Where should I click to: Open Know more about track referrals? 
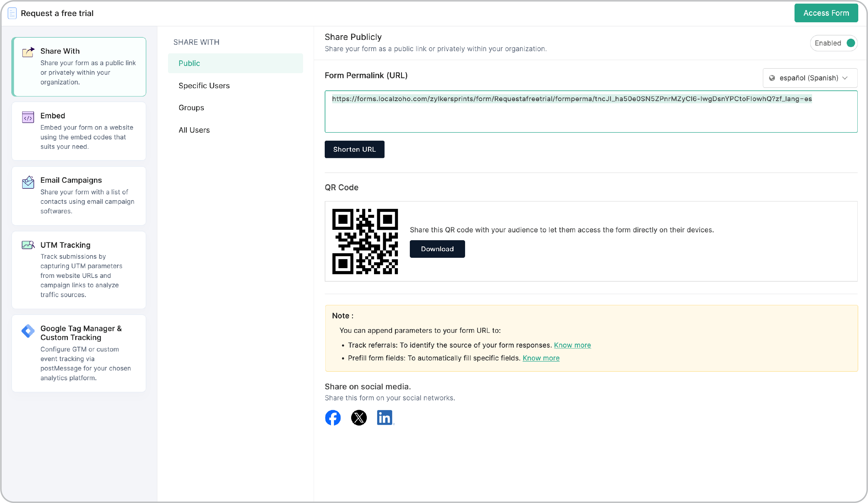[x=572, y=345]
